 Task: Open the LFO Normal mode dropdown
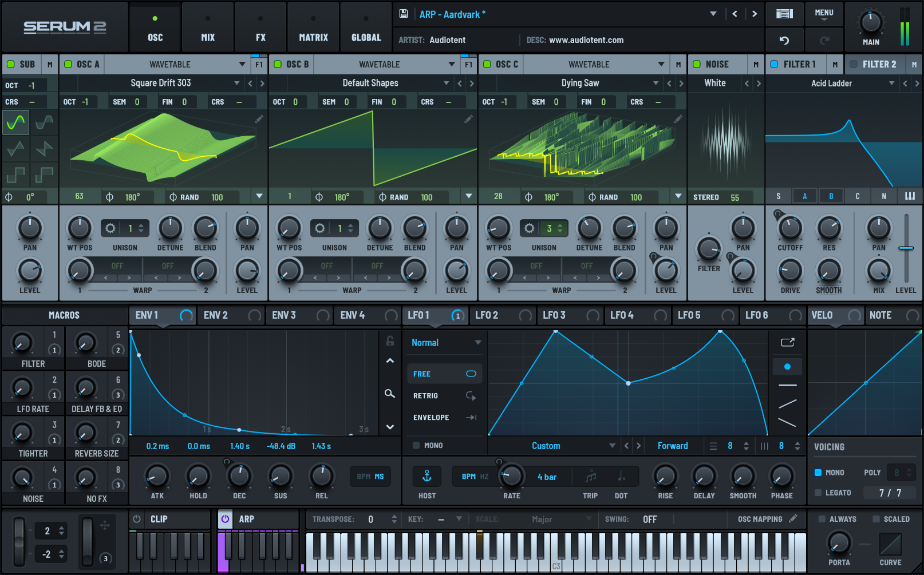click(445, 343)
